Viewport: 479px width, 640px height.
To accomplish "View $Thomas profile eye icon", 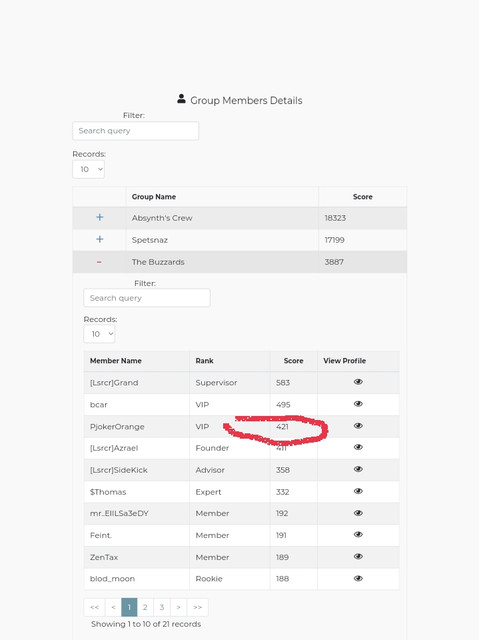I will tap(358, 491).
